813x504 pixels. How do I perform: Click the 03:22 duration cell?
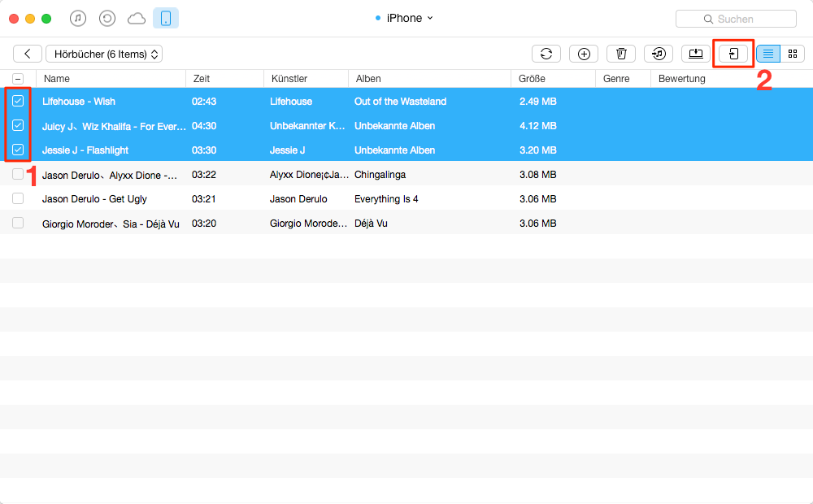pyautogui.click(x=204, y=175)
